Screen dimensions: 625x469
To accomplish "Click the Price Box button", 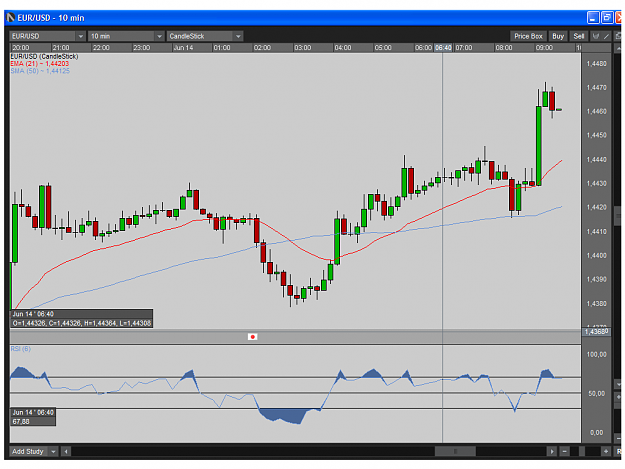I will [x=528, y=36].
